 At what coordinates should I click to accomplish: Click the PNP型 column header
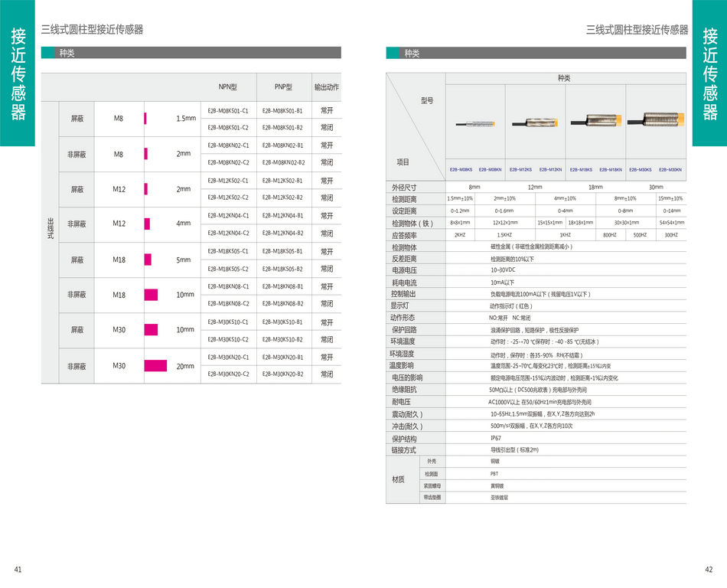pyautogui.click(x=283, y=87)
